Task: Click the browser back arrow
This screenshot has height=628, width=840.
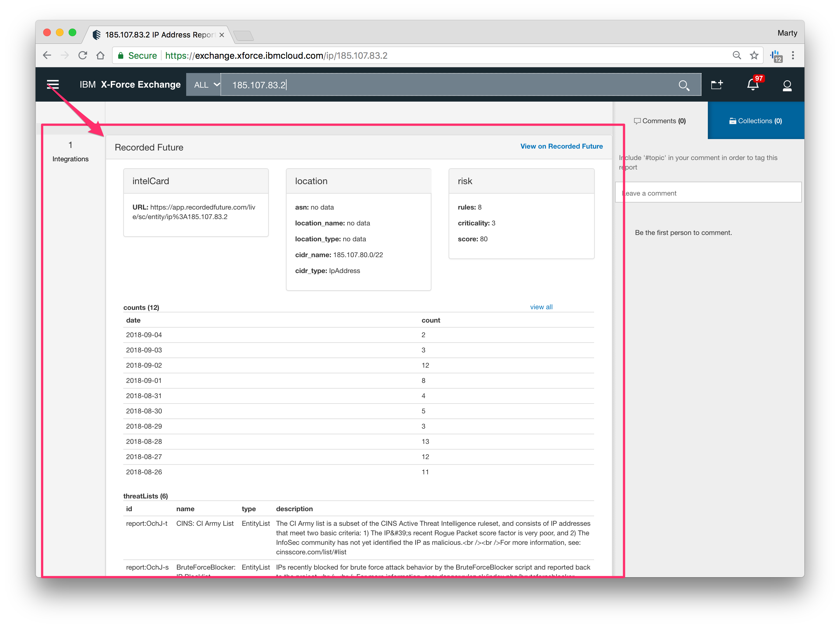Action: point(47,56)
